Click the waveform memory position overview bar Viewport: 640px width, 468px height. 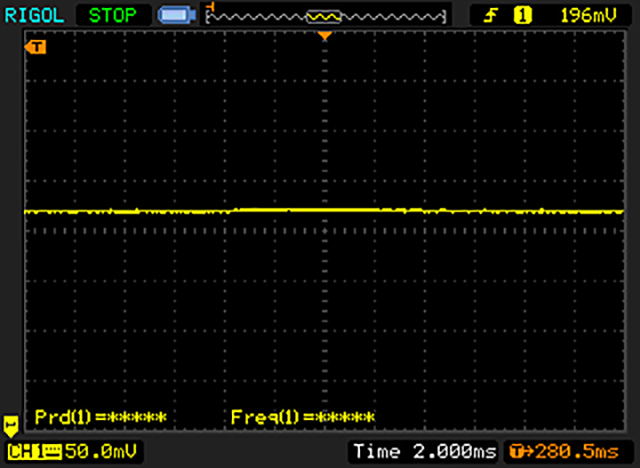click(x=326, y=16)
